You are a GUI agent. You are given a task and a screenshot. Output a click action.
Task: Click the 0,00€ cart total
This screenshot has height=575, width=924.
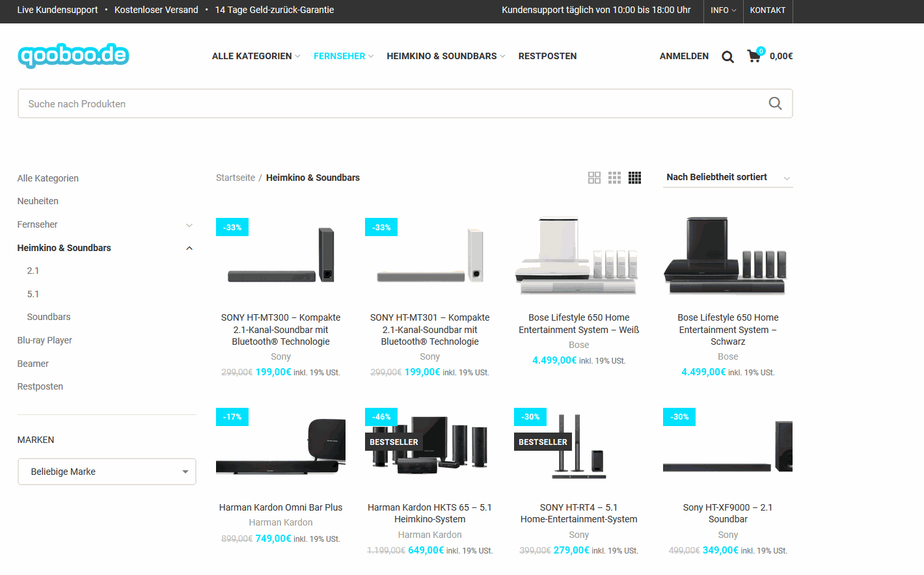click(x=781, y=56)
